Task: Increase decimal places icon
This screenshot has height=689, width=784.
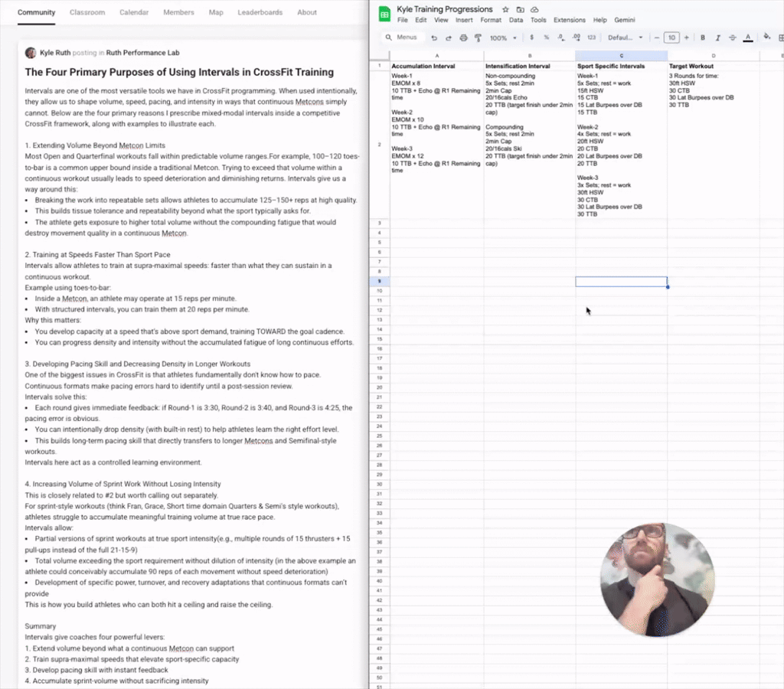Action: [x=576, y=38]
